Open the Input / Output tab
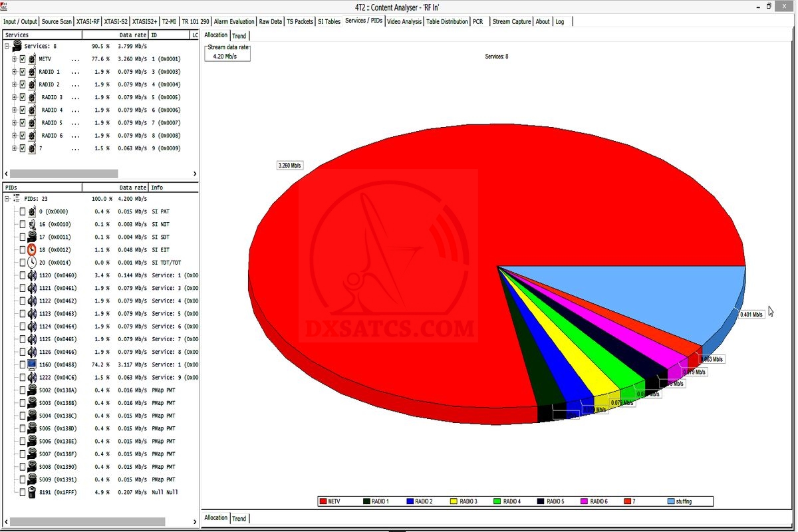This screenshot has width=798, height=532. click(20, 21)
